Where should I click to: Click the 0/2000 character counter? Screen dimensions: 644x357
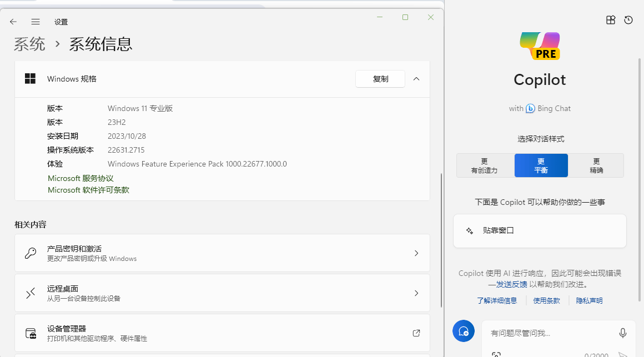596,355
